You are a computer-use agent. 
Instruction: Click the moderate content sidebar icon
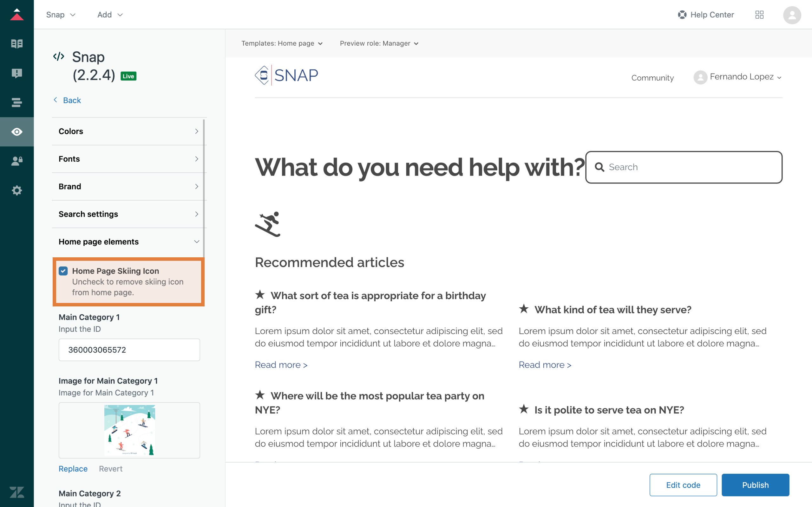pyautogui.click(x=17, y=73)
